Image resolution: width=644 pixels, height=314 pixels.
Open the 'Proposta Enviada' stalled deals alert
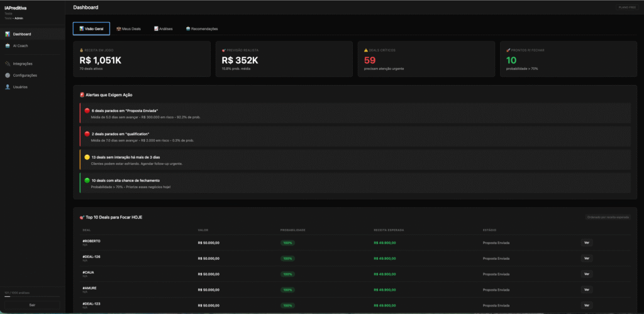tap(355, 113)
